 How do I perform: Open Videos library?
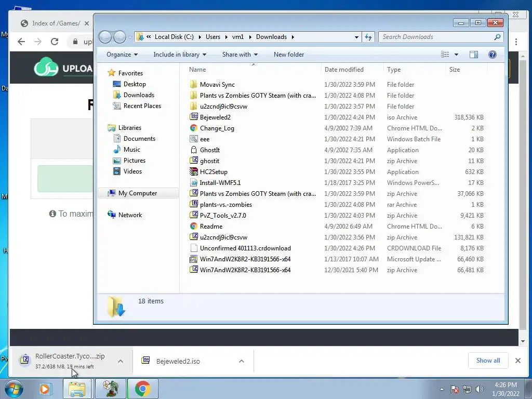tap(132, 171)
